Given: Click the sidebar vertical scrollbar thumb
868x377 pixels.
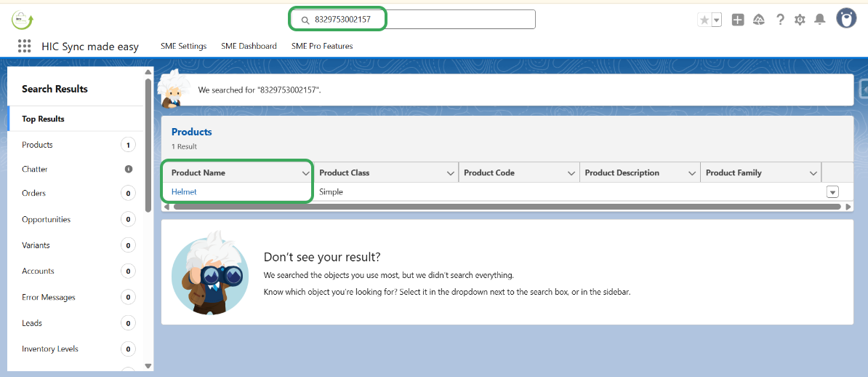Looking at the screenshot, I should (x=148, y=146).
